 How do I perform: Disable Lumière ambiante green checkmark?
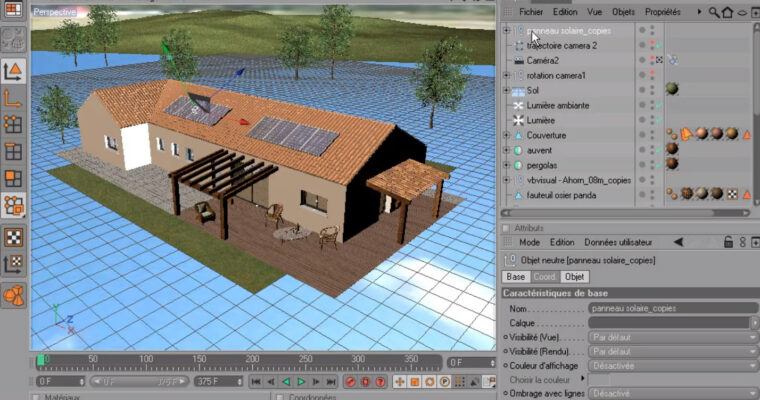[659, 105]
